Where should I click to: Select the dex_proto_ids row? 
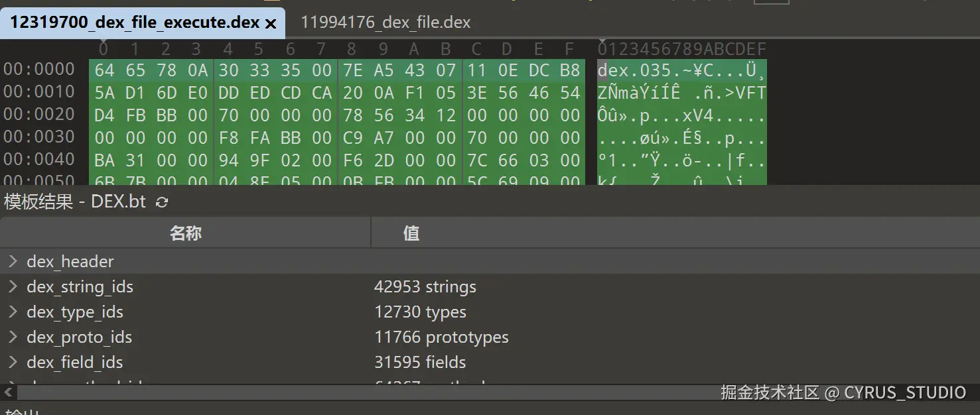pos(490,337)
